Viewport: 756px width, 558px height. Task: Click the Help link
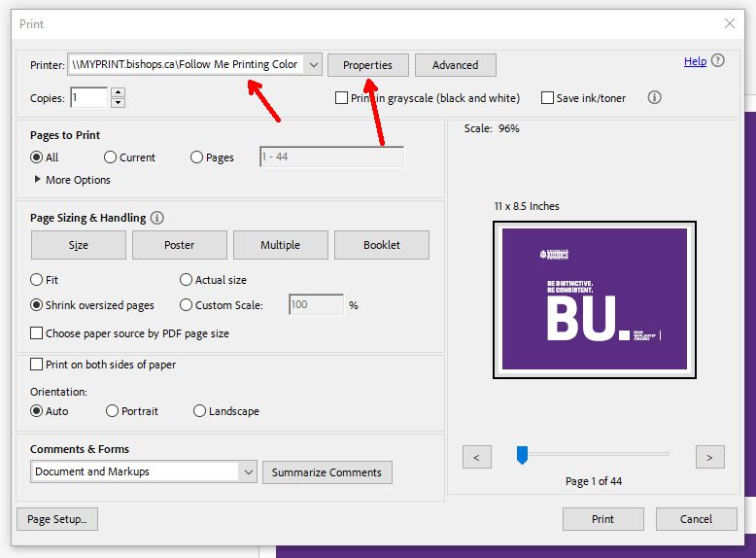(695, 61)
